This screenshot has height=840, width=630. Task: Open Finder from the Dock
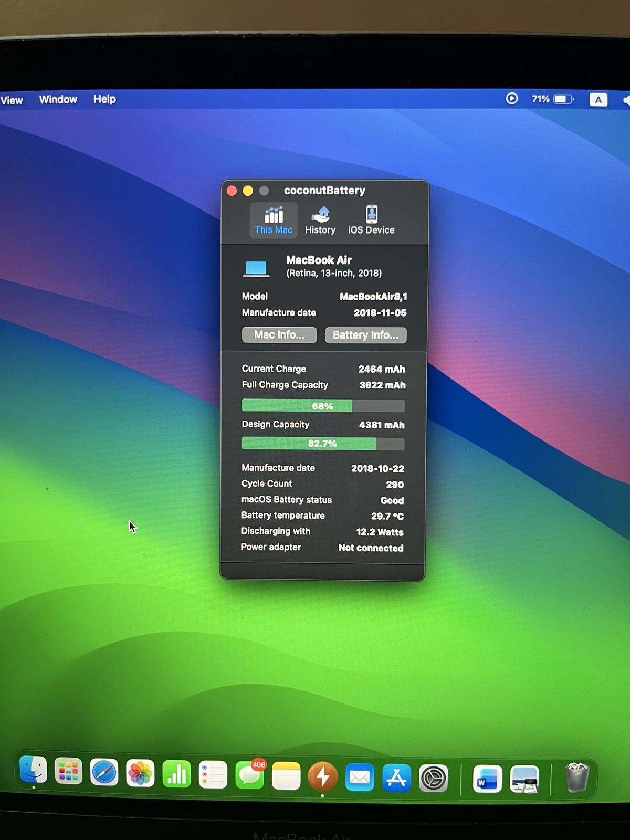tap(33, 771)
